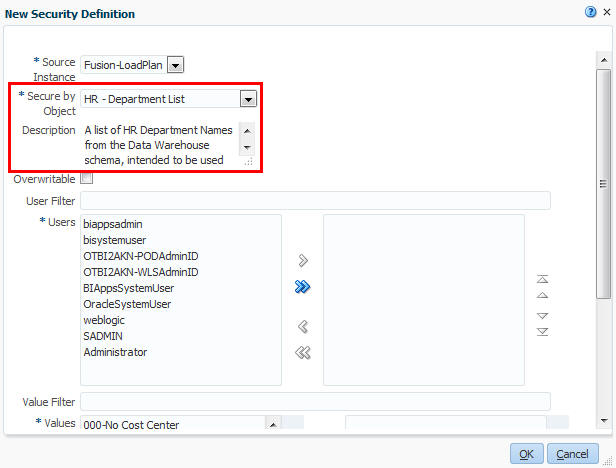Click Move selected user down icon
Viewport: 616px width, 468px height.
point(543,316)
